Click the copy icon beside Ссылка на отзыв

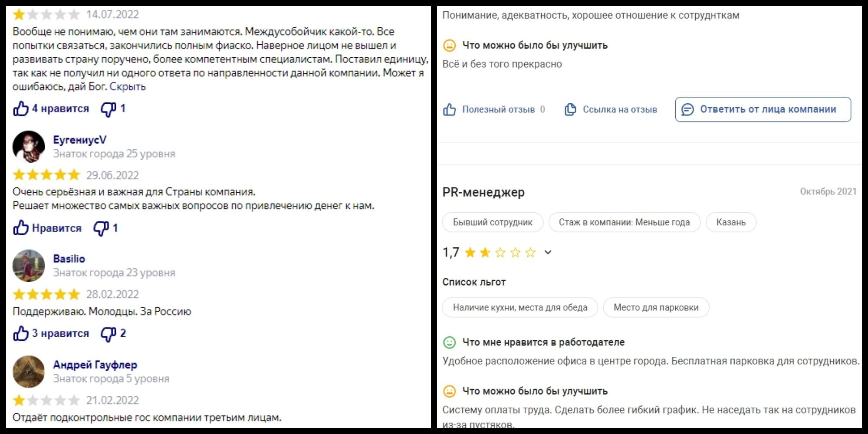click(x=570, y=109)
